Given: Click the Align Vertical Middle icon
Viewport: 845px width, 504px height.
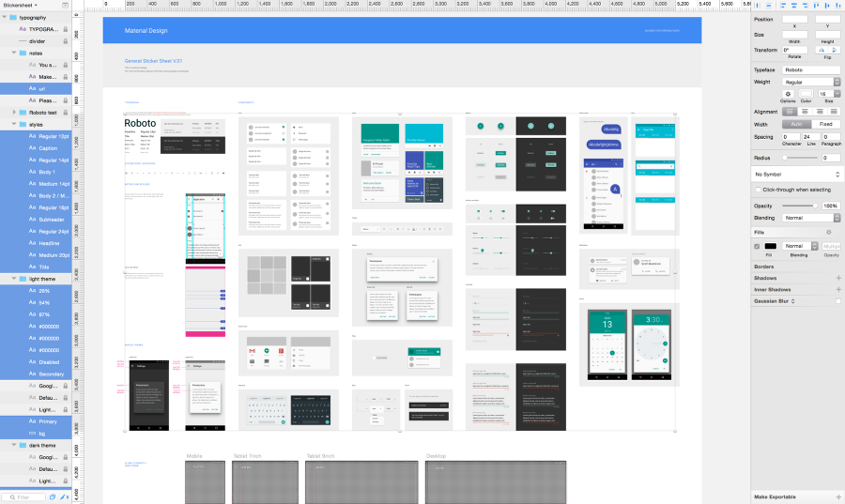Looking at the screenshot, I should [826, 6].
